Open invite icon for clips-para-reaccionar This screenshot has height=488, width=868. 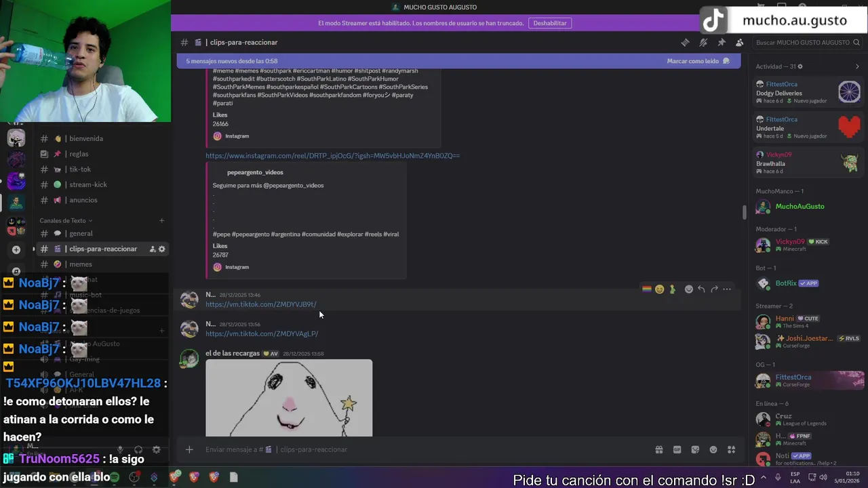click(x=153, y=249)
